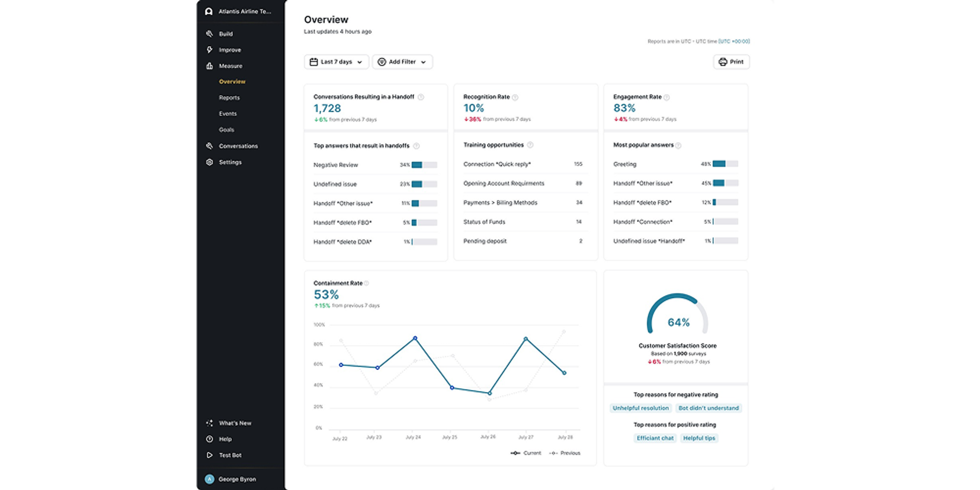Open the Events menu item
This screenshot has height=490, width=980.
(228, 114)
